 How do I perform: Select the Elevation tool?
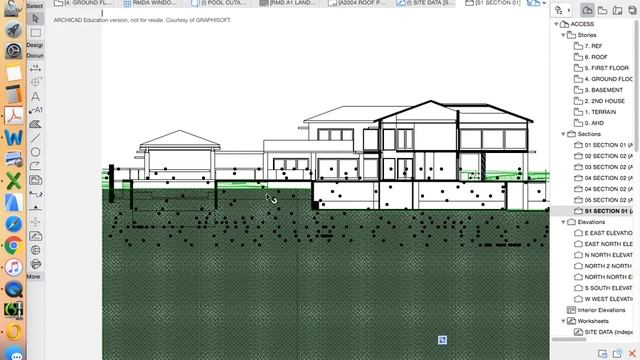[36, 208]
